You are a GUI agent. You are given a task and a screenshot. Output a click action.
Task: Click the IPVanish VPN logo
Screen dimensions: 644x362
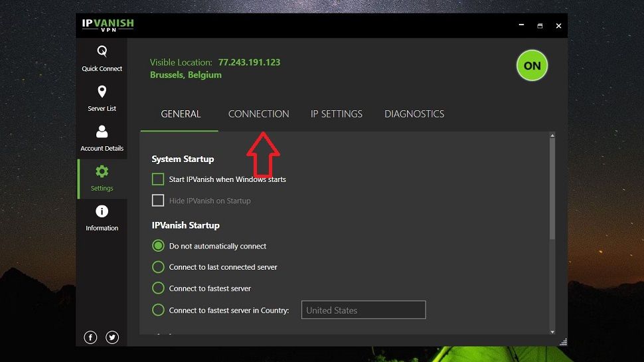click(108, 25)
